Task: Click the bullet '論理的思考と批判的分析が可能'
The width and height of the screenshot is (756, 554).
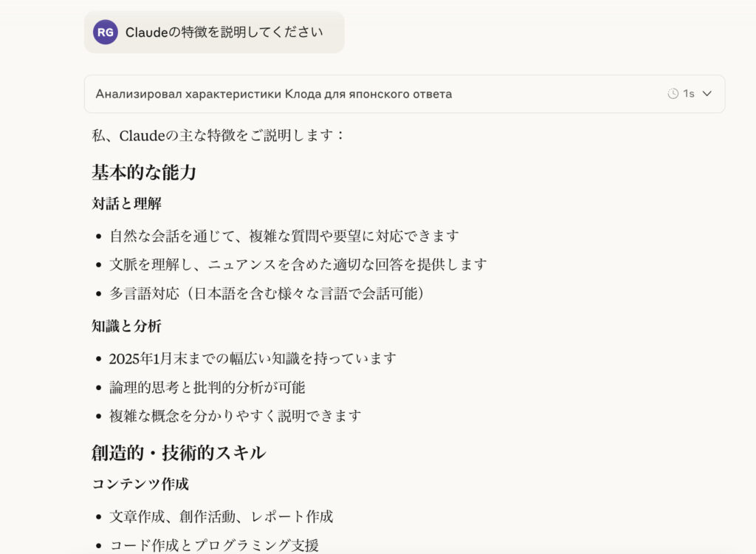Action: pos(207,388)
